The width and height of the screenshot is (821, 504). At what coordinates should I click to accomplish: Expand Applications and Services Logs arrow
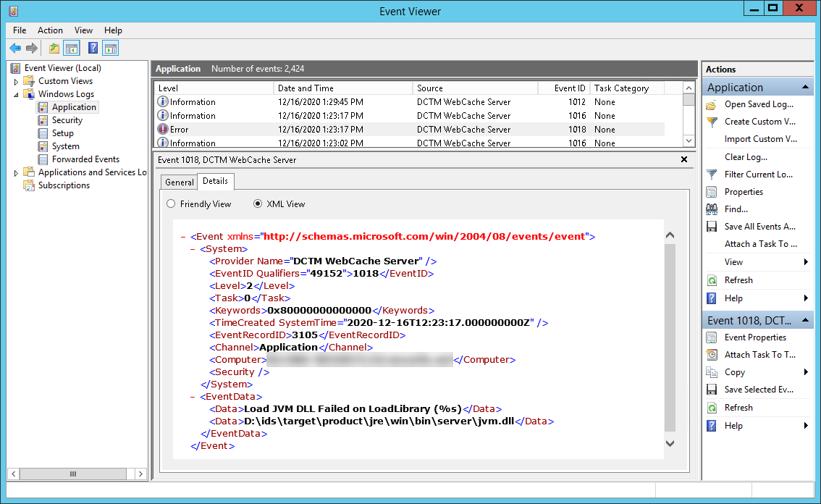click(16, 173)
